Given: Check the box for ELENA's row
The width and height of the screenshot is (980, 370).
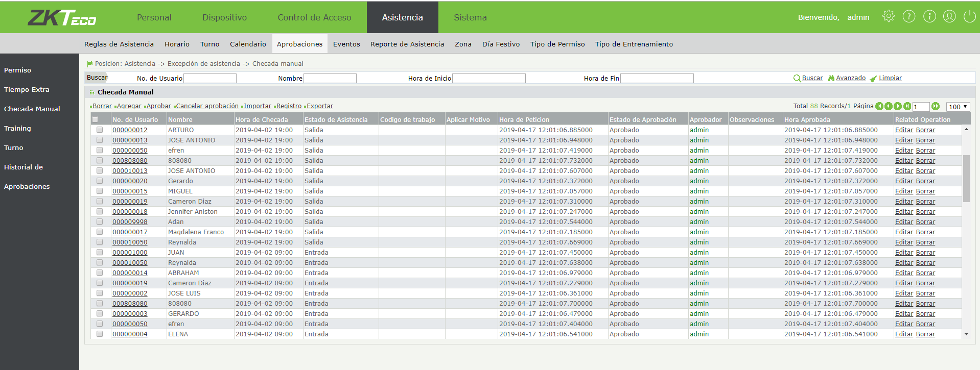Looking at the screenshot, I should (x=100, y=334).
